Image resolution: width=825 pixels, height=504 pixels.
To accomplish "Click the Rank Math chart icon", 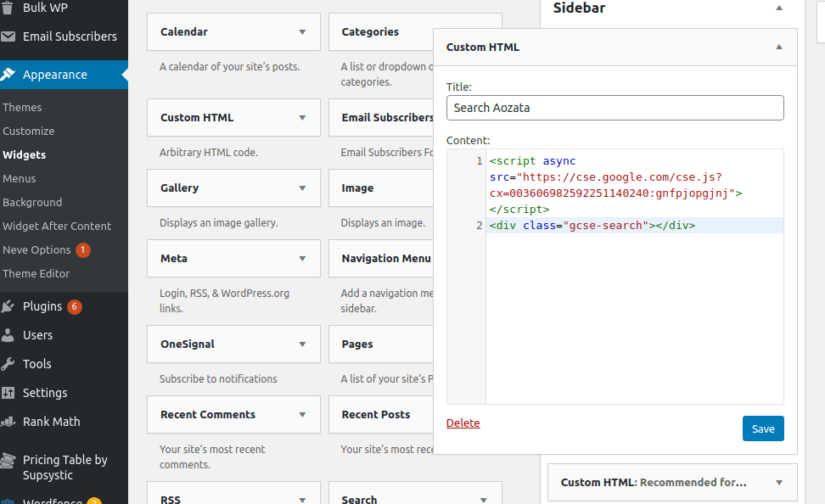I will tap(9, 422).
